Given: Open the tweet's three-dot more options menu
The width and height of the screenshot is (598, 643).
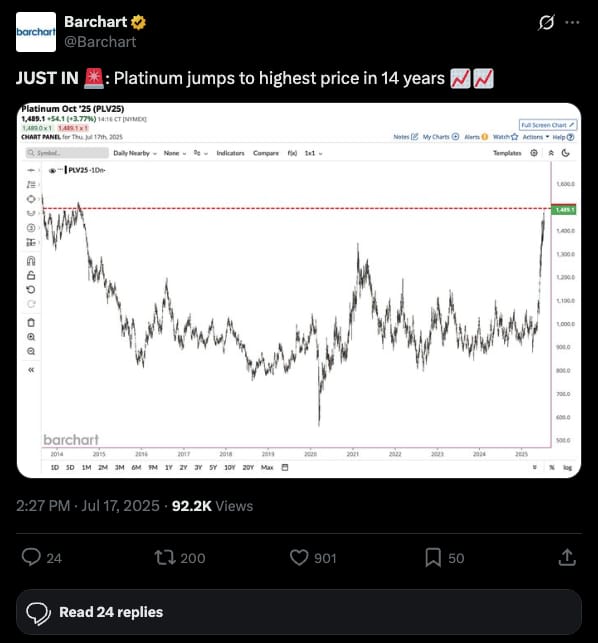Looking at the screenshot, I should (x=572, y=22).
